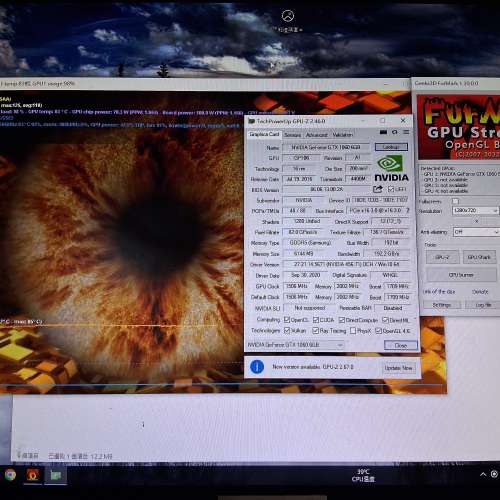Click the NVIDIA logo in GPU-Z
Viewport: 500px width, 500px height.
point(391,169)
